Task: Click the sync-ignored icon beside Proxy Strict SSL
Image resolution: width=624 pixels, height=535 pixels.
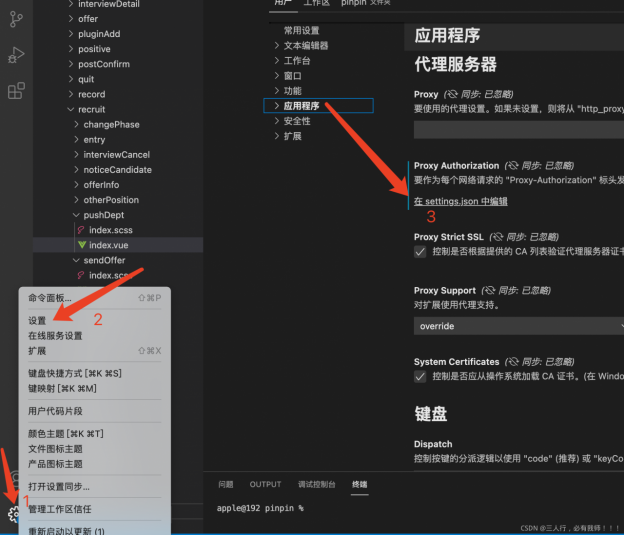Action: click(496, 237)
